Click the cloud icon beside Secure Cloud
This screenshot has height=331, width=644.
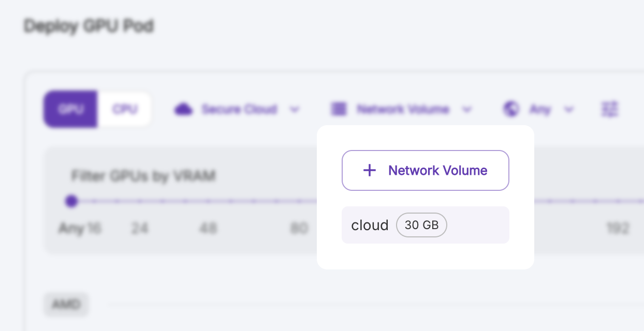[x=183, y=109]
